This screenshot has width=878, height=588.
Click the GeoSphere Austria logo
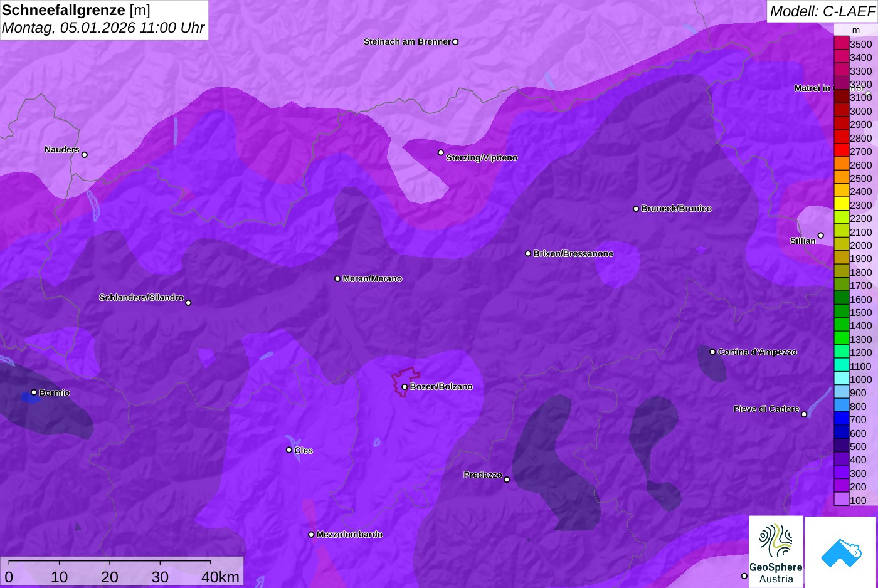click(x=776, y=552)
